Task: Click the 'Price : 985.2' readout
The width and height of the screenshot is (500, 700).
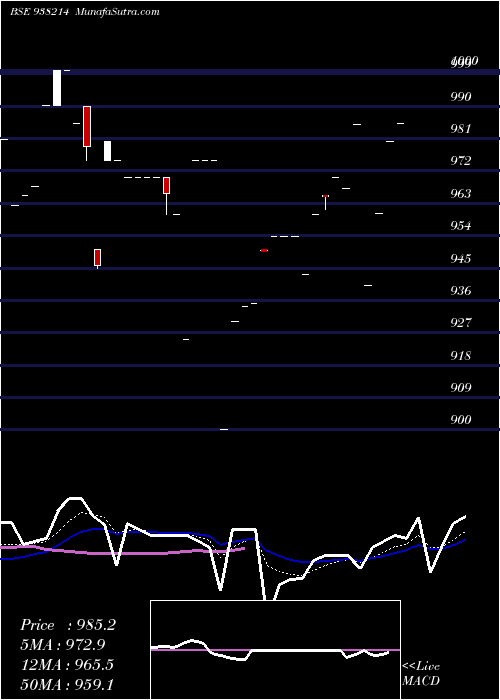Action: 68,625
